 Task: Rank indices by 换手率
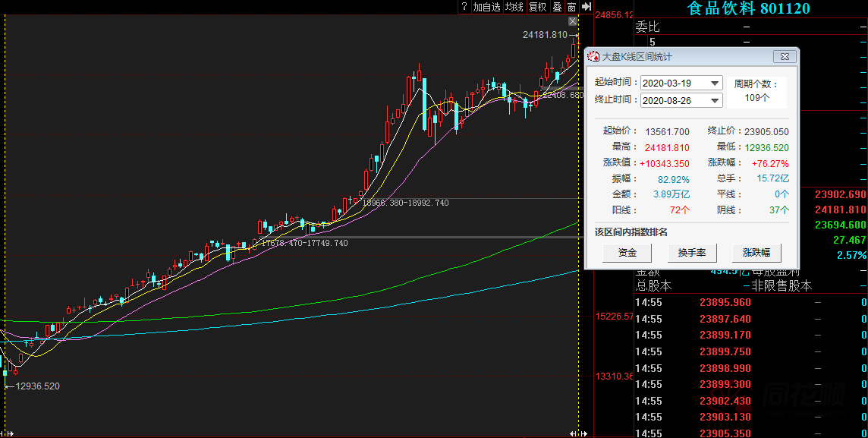(691, 253)
